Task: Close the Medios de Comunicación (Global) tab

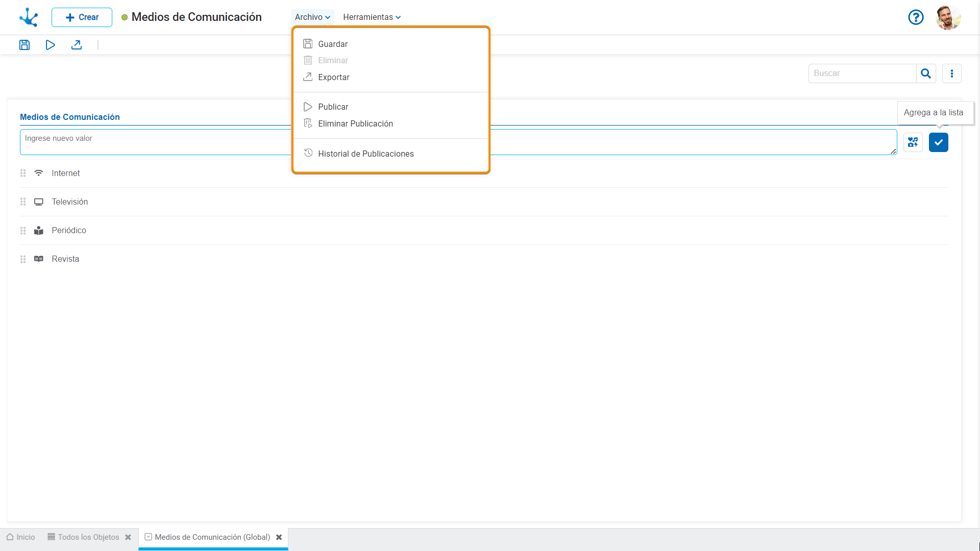Action: pyautogui.click(x=279, y=537)
